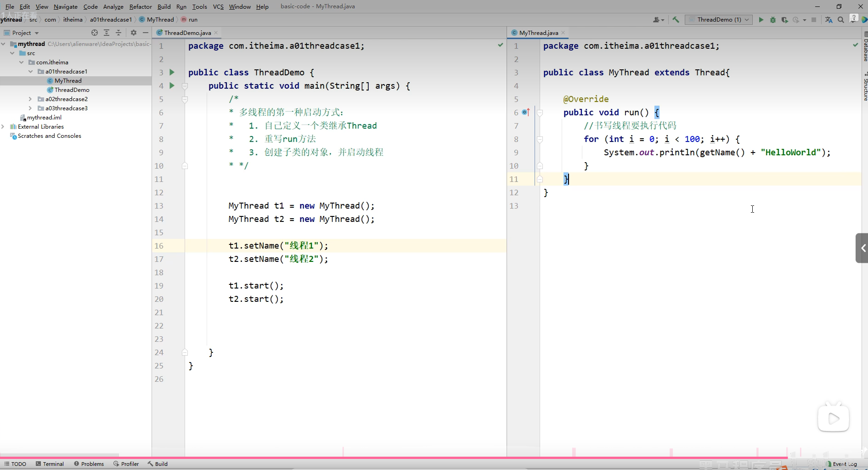Click overriding method gutter icon on line 6
868x470 pixels.
coord(526,112)
